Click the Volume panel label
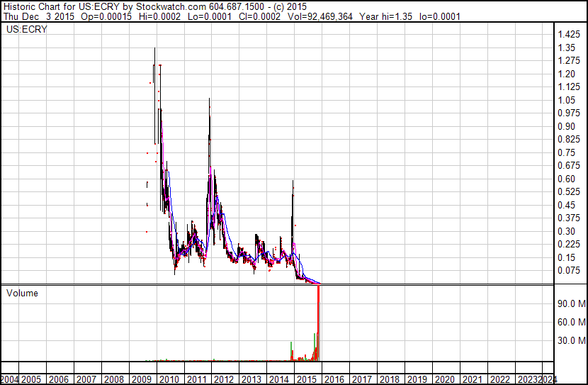Screen dimensions: 588x385 coord(22,293)
